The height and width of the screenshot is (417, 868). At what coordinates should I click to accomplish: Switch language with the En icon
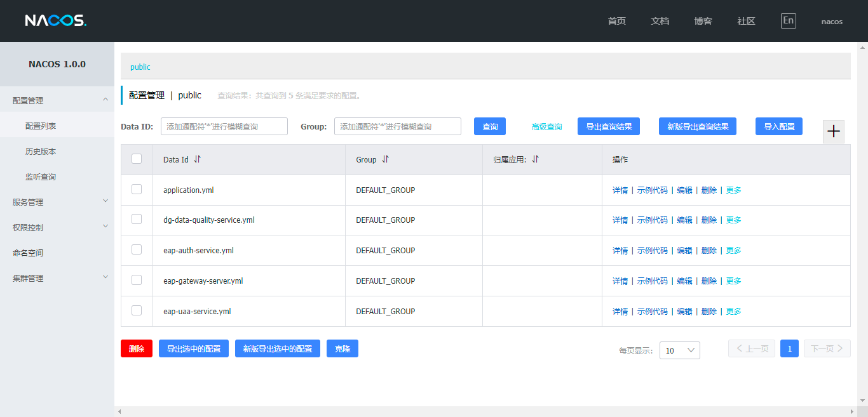tap(788, 21)
